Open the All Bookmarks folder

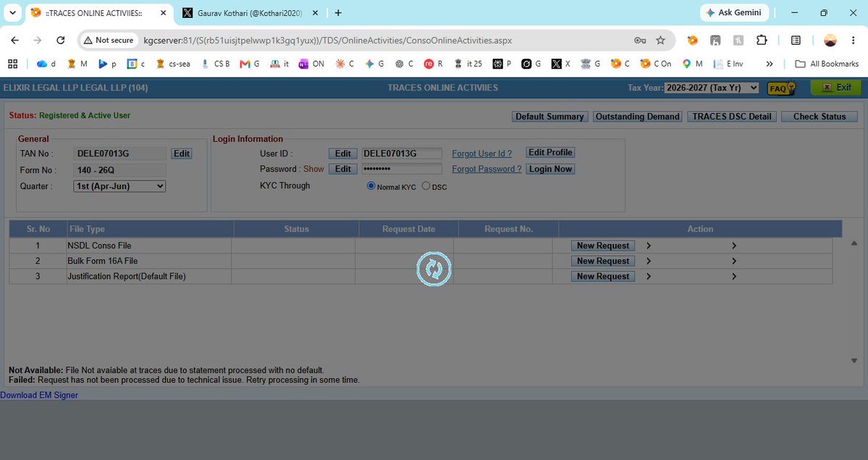[x=827, y=64]
